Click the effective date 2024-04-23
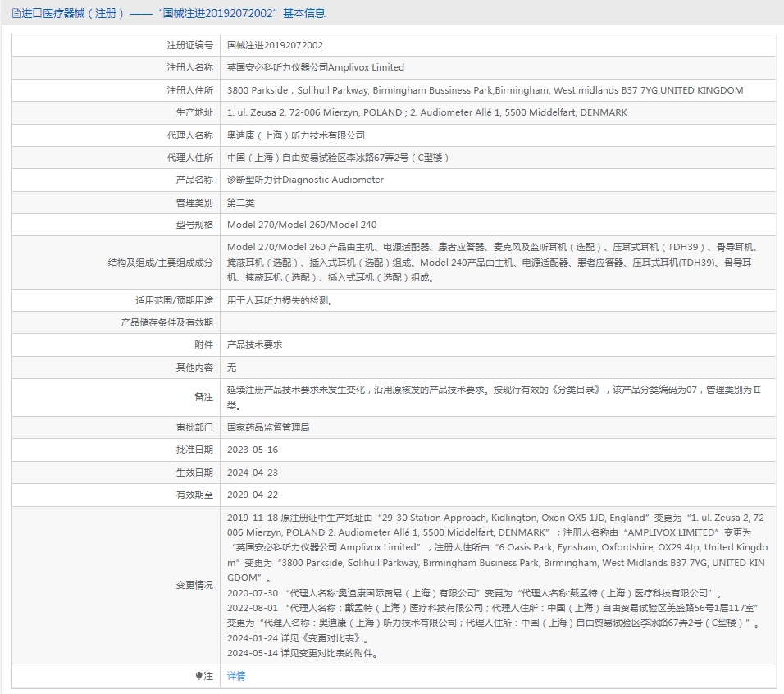 coord(253,473)
